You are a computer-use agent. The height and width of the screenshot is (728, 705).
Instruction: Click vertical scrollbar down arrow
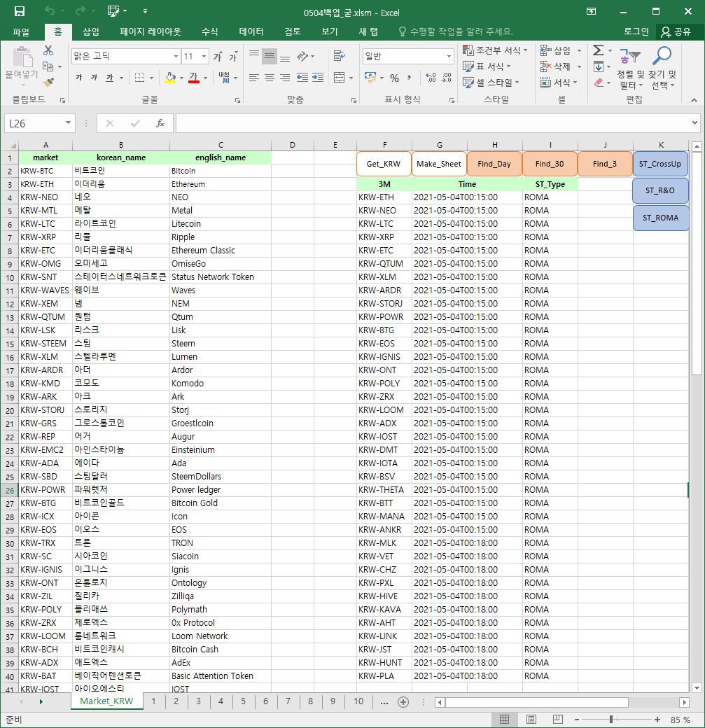[697, 687]
